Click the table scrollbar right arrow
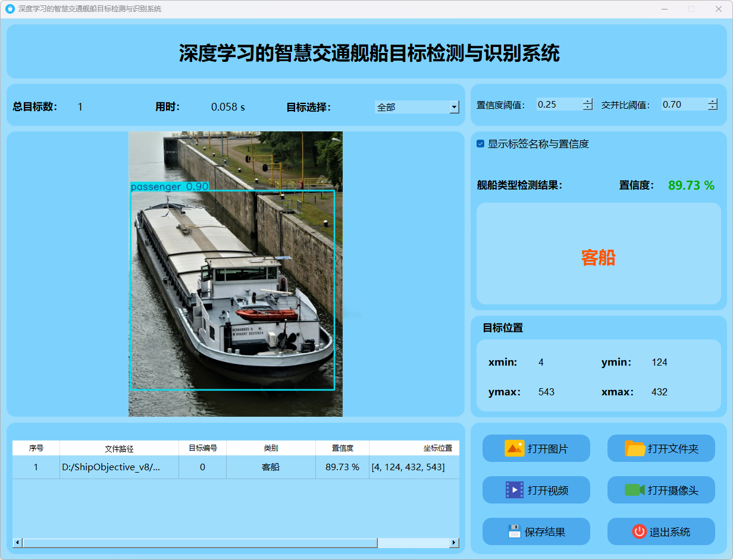This screenshot has width=733, height=560. (455, 543)
